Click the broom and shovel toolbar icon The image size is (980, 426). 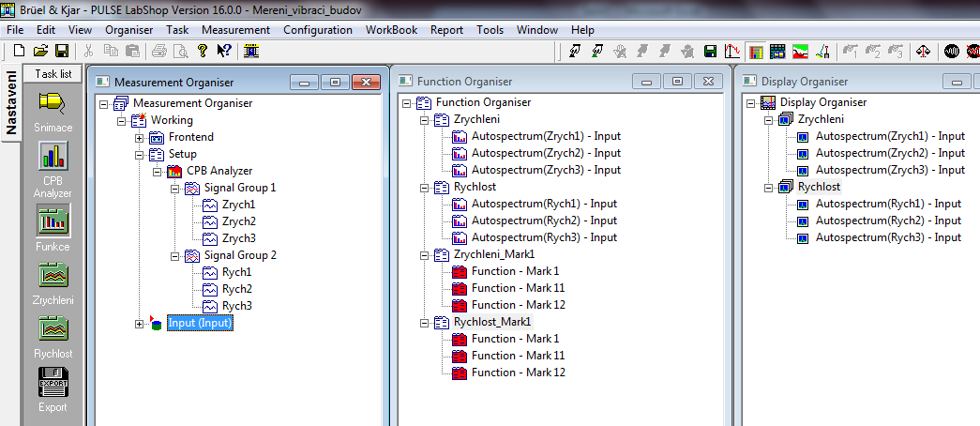click(822, 52)
